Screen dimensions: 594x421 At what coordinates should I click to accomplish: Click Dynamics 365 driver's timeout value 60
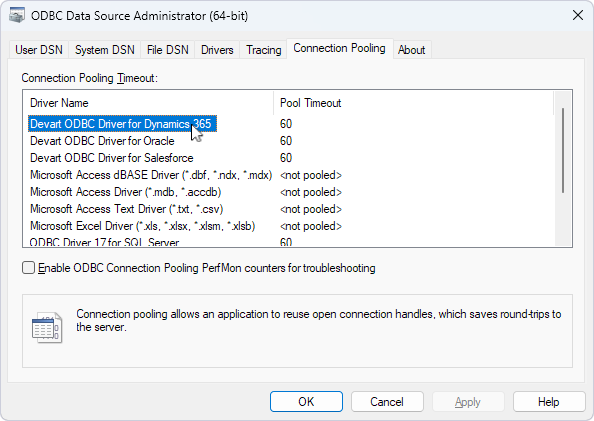(286, 124)
